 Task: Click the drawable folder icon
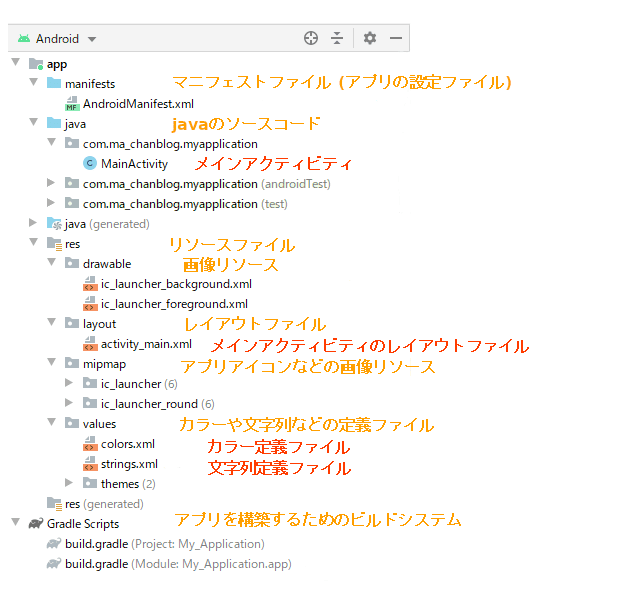[x=72, y=263]
